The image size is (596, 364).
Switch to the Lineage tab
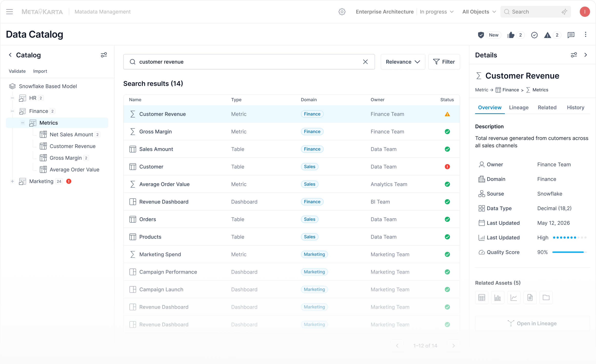[519, 107]
